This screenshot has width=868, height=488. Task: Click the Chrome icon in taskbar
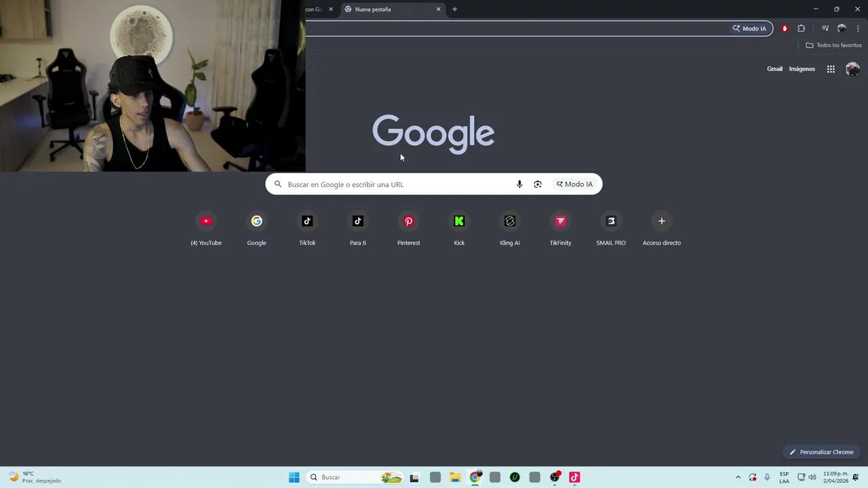coord(475,477)
